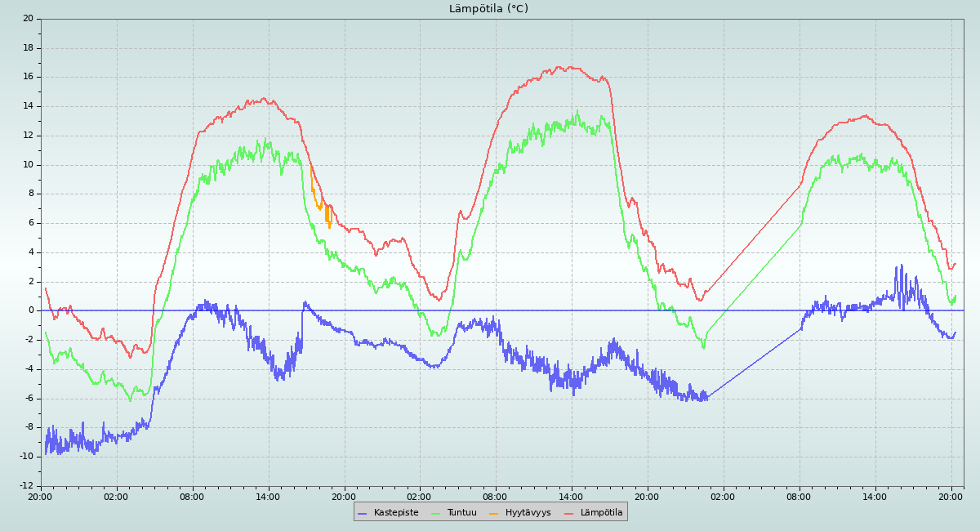980x531 pixels.
Task: Click the chart title Lämpötila (°C)
Action: coord(488,9)
